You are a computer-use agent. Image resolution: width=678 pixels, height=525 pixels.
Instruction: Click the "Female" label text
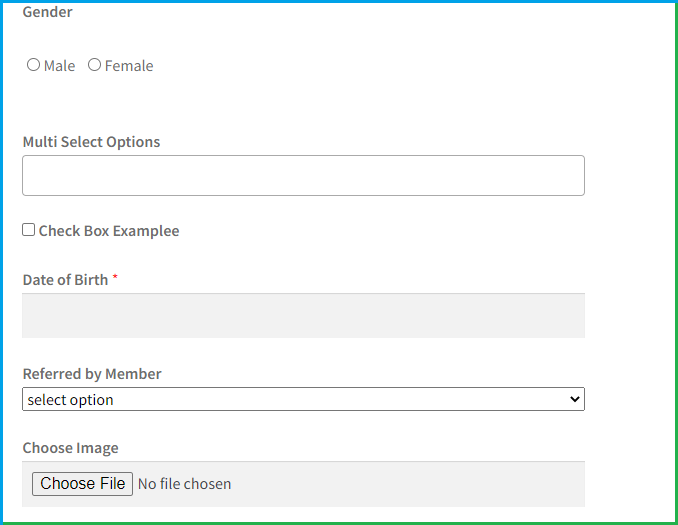[129, 66]
